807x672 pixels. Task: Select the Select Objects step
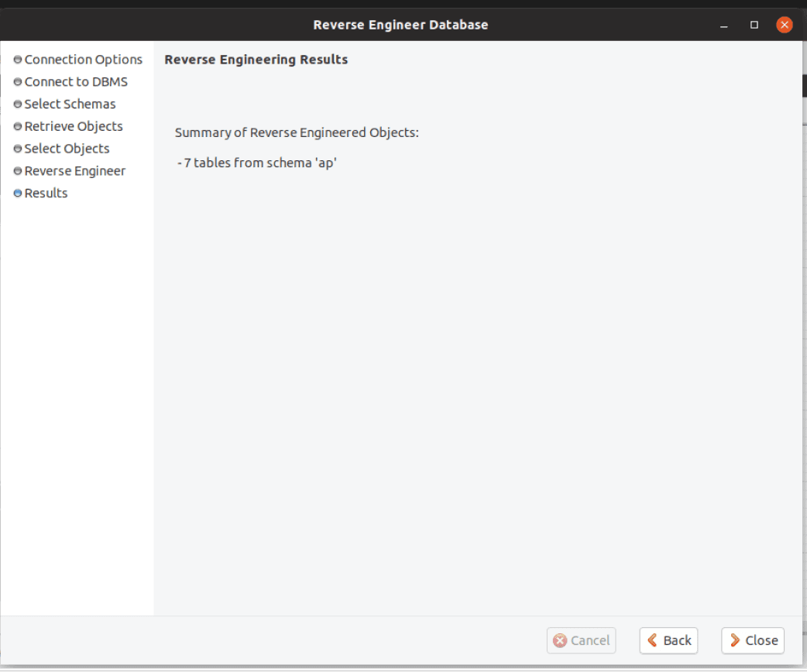67,148
